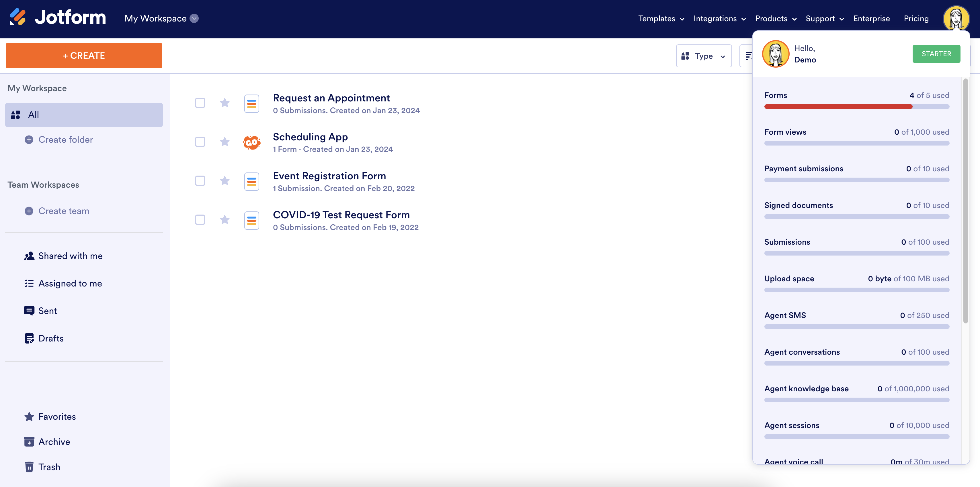Select the Scheduling App checkbox
Screen dimensions: 980x487
[x=200, y=142]
